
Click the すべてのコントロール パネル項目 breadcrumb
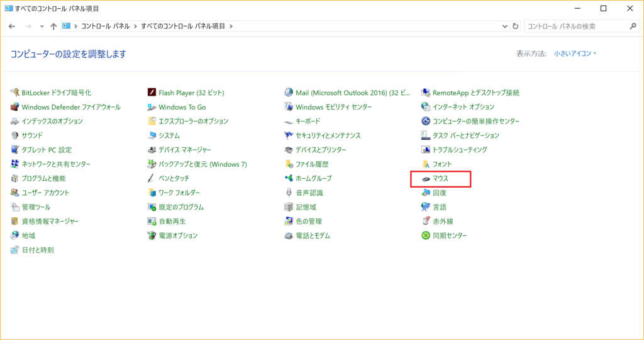183,26
